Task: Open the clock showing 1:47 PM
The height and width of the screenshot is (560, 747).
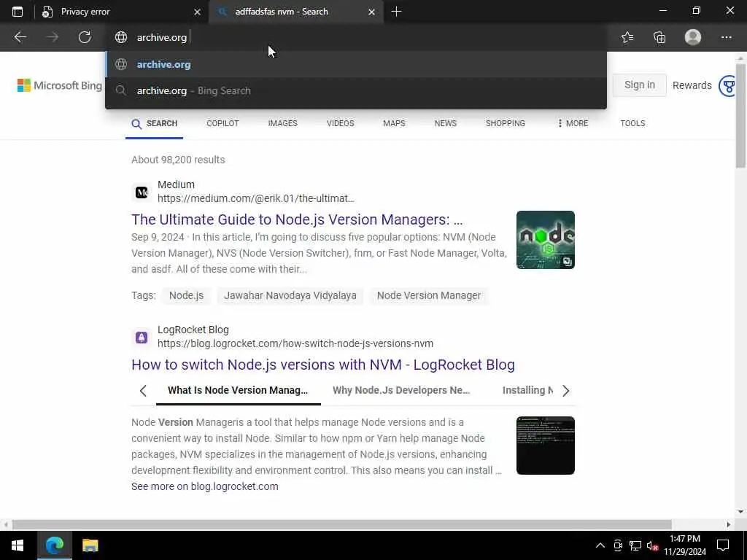Action: (x=685, y=545)
